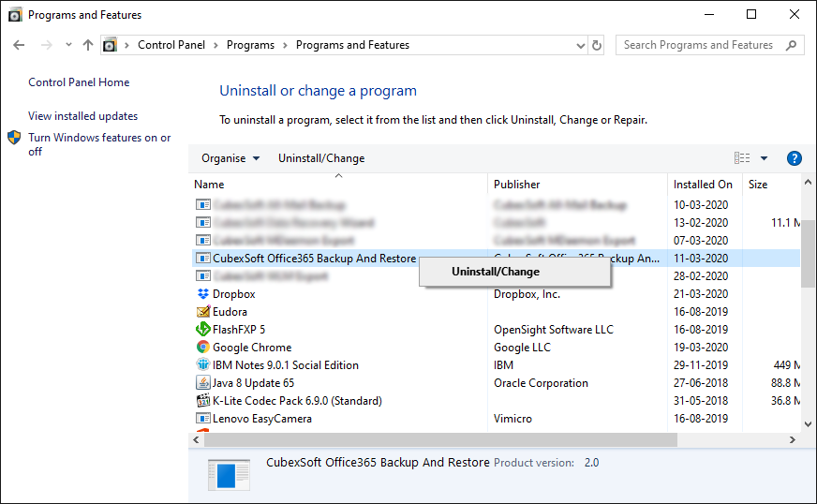Select IBM Notes 9.0.1 Social Edition
The width and height of the screenshot is (817, 504).
[x=286, y=364]
